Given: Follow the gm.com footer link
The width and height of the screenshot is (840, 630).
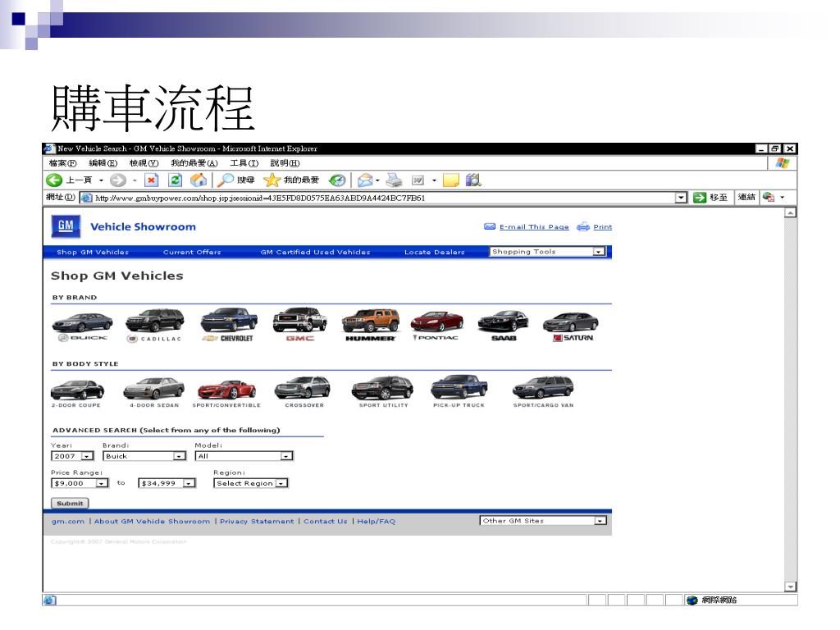Looking at the screenshot, I should point(68,521).
